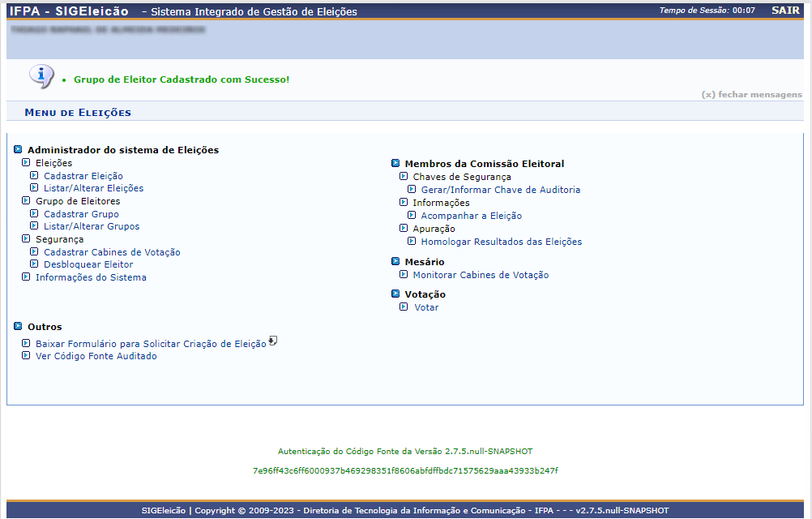Image resolution: width=812 pixels, height=519 pixels.
Task: Click the Grupo de Eleitores label
Action: click(78, 201)
